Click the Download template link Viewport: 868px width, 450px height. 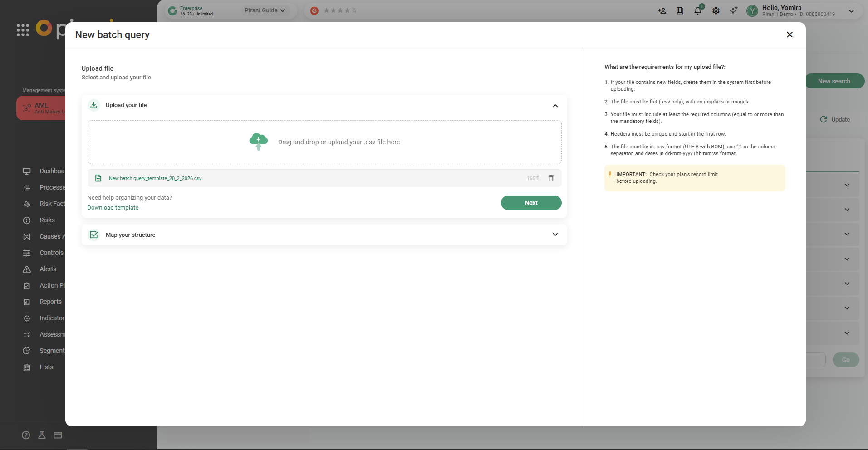tap(113, 208)
